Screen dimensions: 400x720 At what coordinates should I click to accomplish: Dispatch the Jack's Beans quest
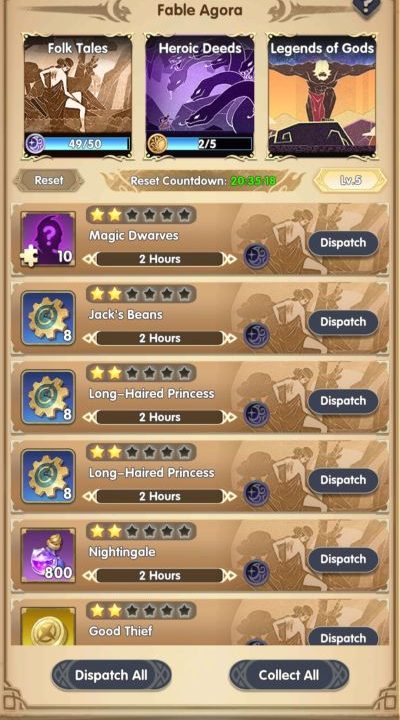pos(343,322)
